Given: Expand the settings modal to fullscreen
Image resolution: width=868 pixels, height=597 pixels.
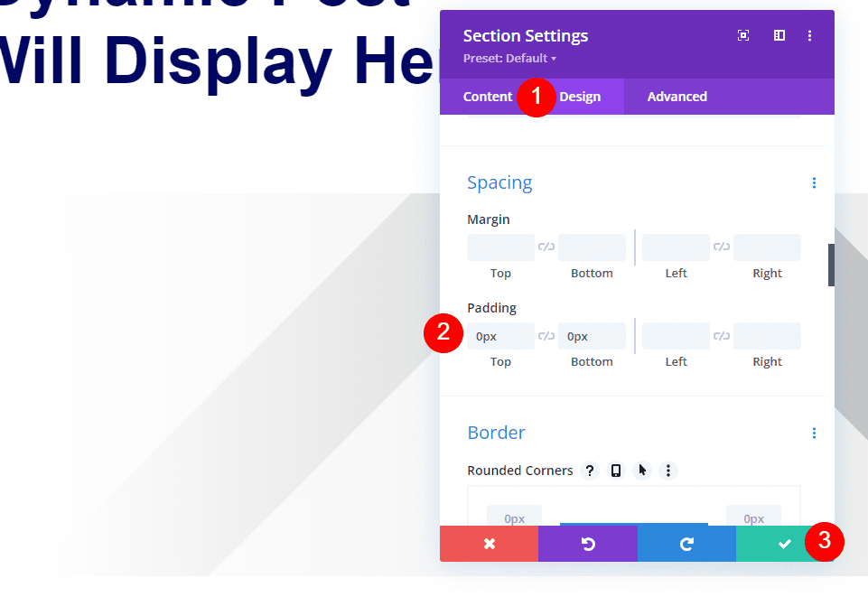Looking at the screenshot, I should point(742,35).
